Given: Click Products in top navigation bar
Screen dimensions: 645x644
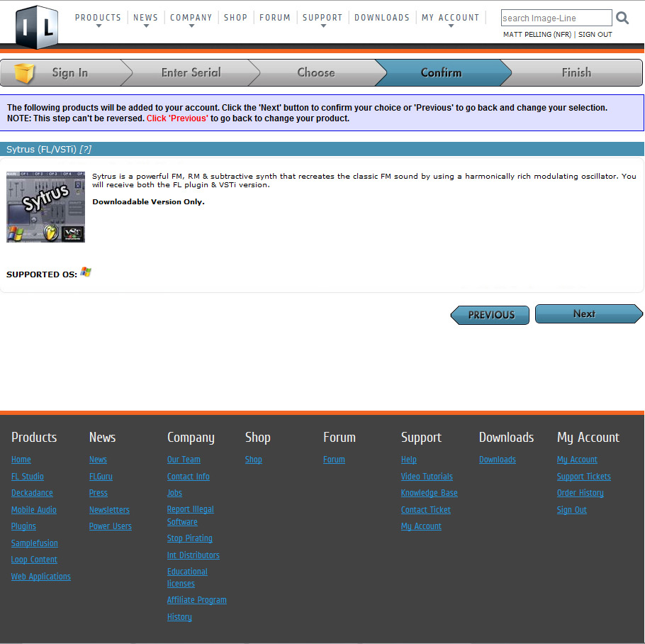Looking at the screenshot, I should [x=99, y=18].
